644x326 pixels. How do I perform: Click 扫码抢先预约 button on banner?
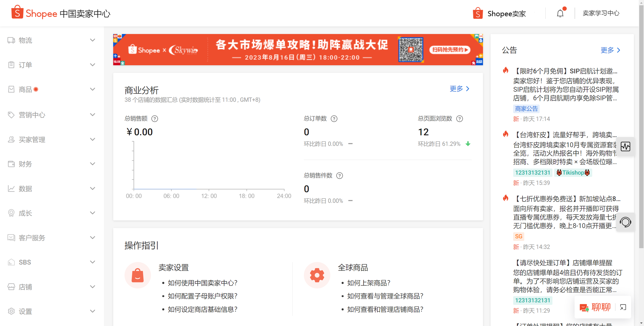pos(449,50)
